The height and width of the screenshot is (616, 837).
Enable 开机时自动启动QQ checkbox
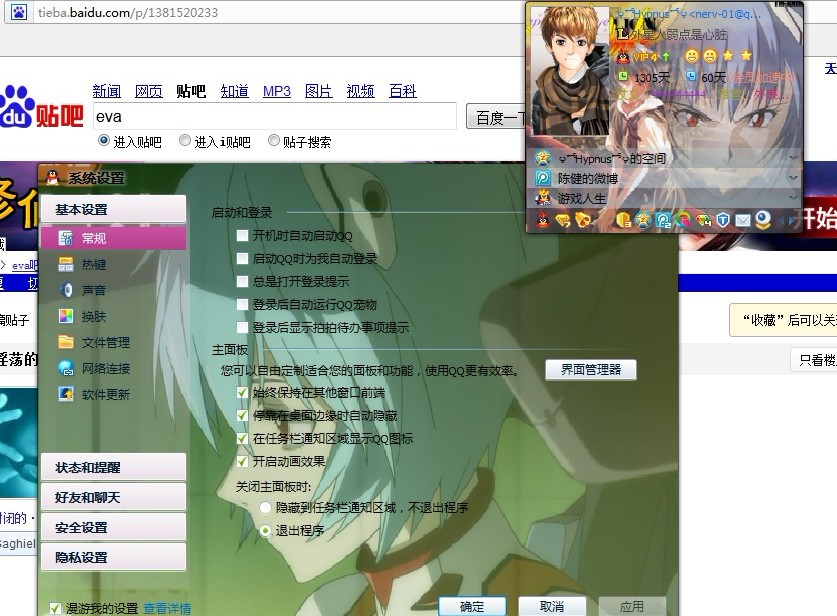(242, 235)
